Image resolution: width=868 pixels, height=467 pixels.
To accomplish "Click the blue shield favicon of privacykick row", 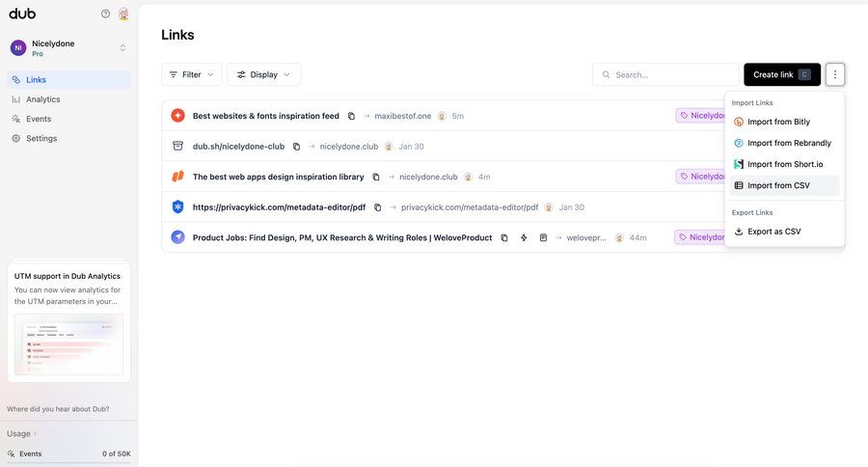I will pyautogui.click(x=177, y=206).
